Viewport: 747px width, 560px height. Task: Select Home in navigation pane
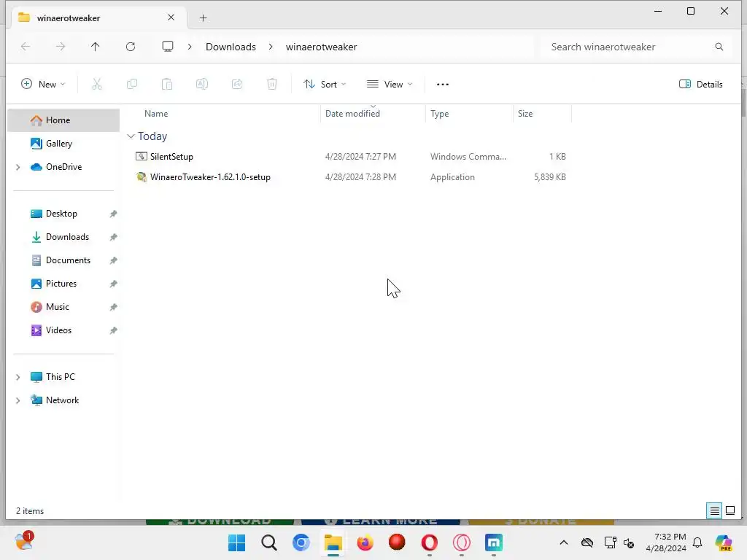(x=63, y=120)
